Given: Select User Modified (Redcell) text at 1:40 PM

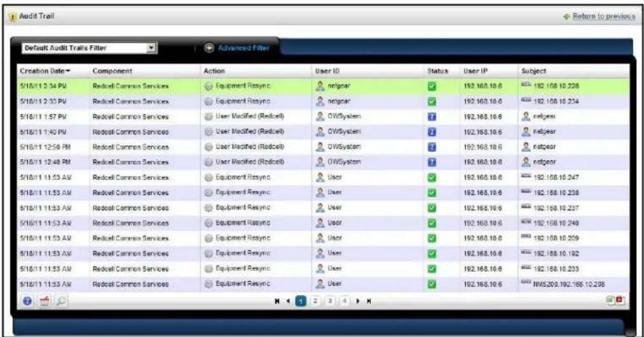Looking at the screenshot, I should (249, 131).
